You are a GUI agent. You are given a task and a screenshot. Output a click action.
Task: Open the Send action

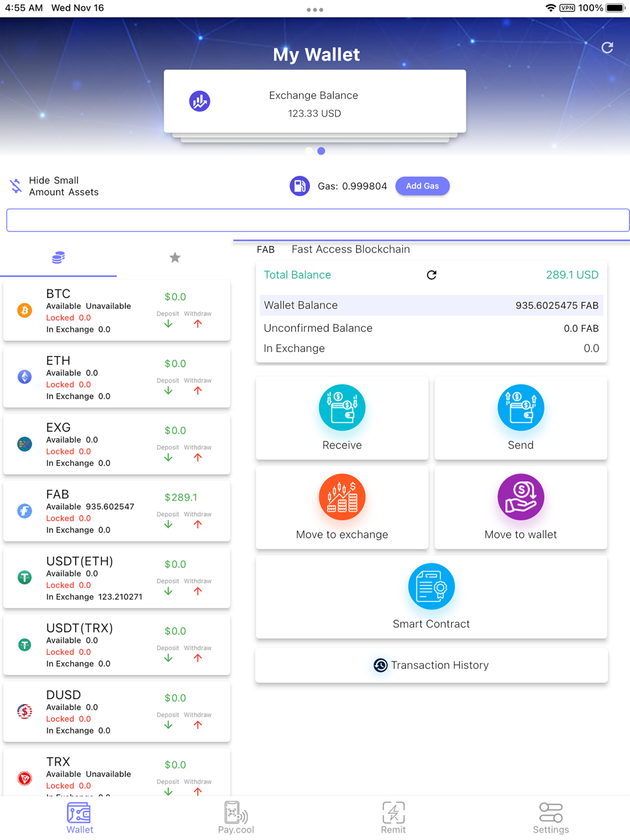pos(521,417)
